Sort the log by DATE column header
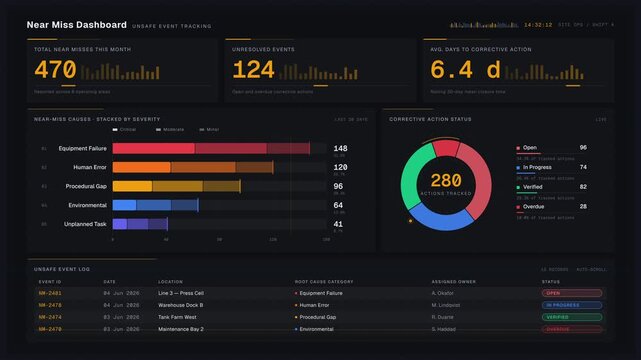 click(x=110, y=282)
